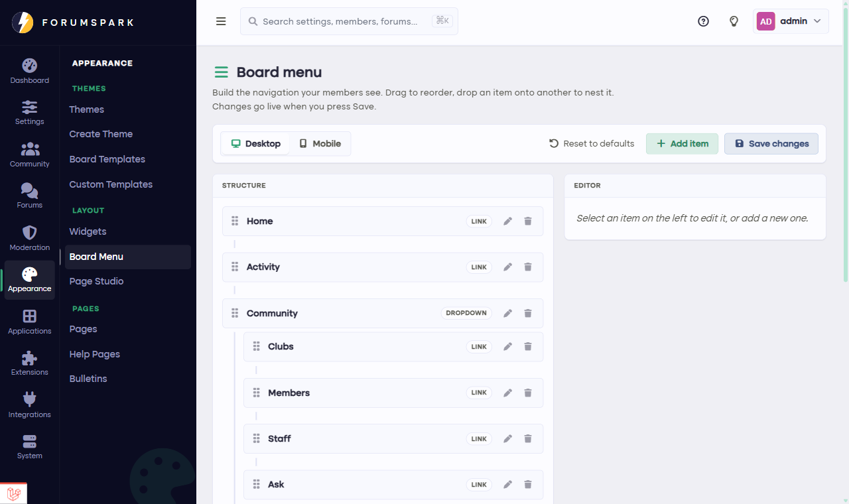Edit the Home menu item

[x=508, y=221]
